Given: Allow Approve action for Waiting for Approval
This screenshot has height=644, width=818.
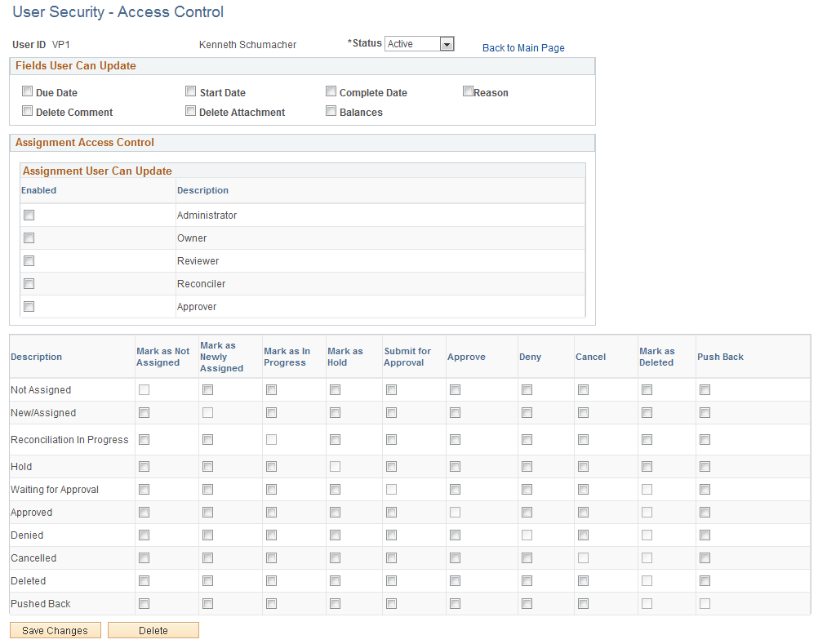Looking at the screenshot, I should point(455,489).
